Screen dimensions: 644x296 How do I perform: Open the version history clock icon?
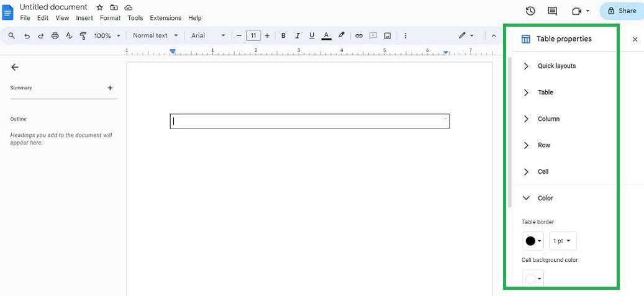(530, 11)
